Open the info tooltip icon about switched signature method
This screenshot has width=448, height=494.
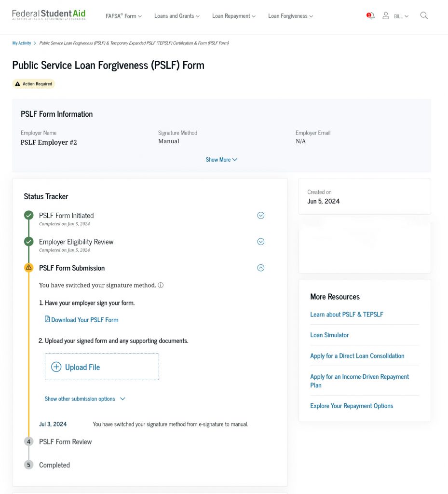(161, 285)
